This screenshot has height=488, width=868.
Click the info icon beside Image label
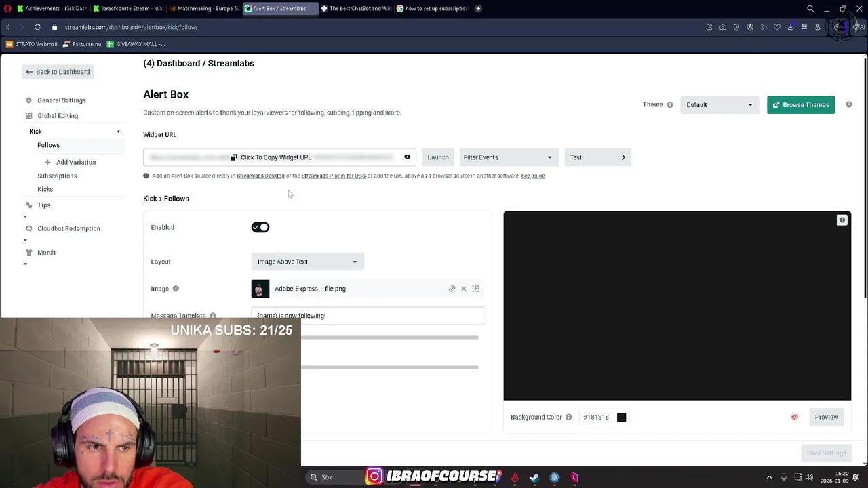click(176, 289)
